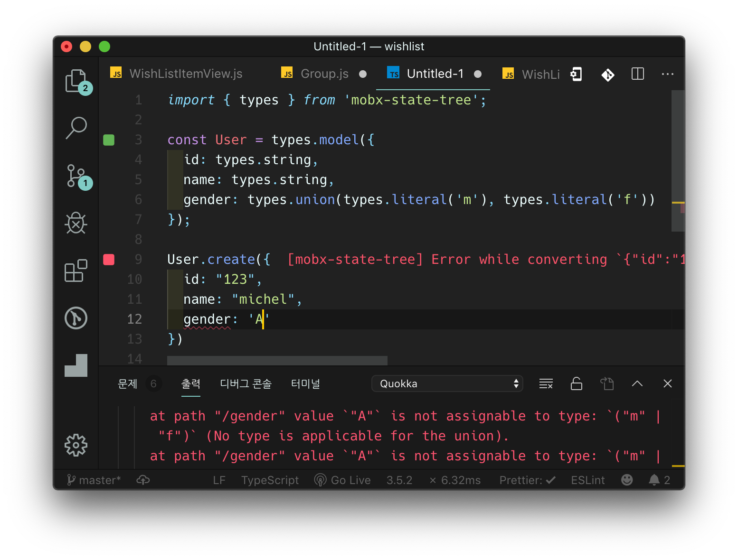Open the Manage gear icon

[x=76, y=445]
